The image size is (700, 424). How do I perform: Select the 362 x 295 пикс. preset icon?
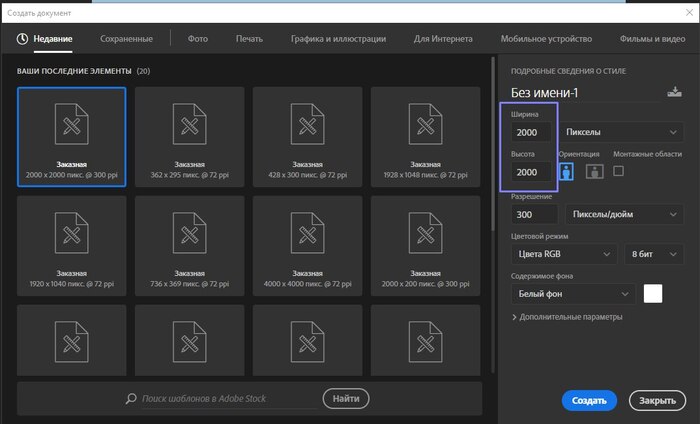[x=189, y=126]
